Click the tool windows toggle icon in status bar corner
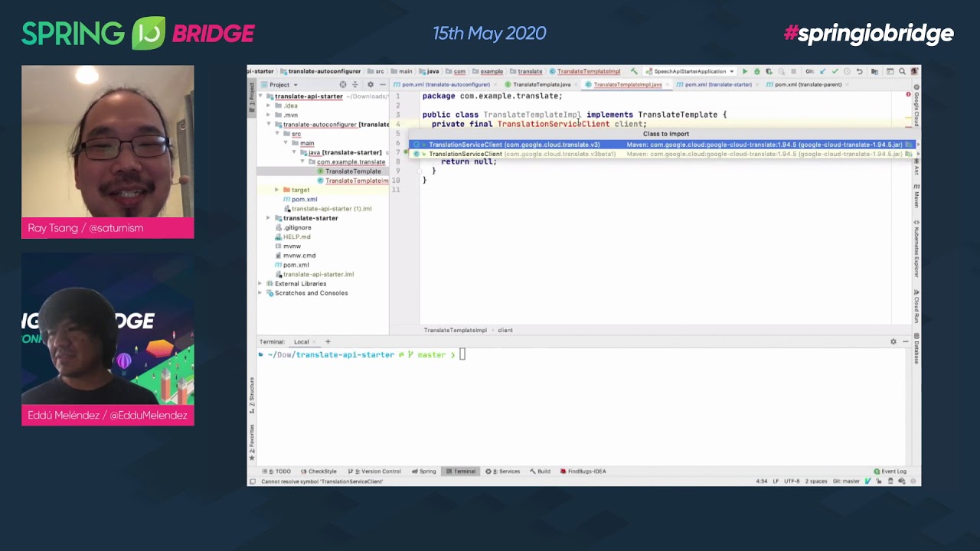This screenshot has width=980, height=551. tap(252, 481)
